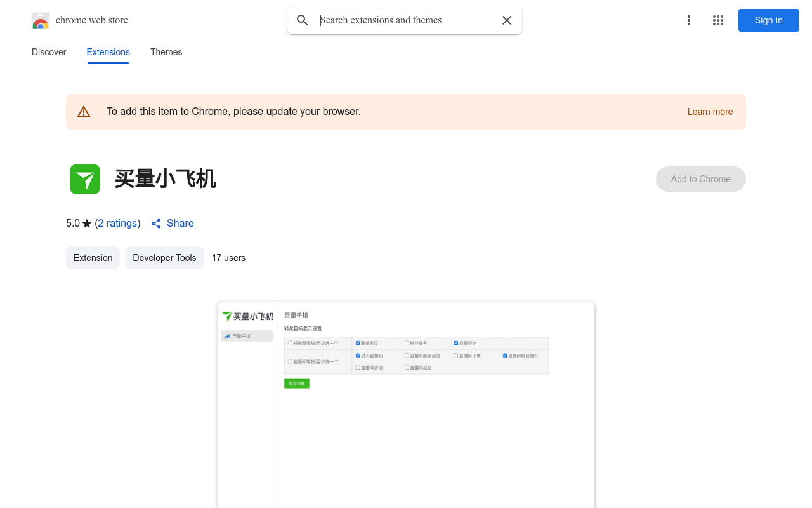This screenshot has width=812, height=508.
Task: Switch to the Discover tab
Action: (x=49, y=52)
